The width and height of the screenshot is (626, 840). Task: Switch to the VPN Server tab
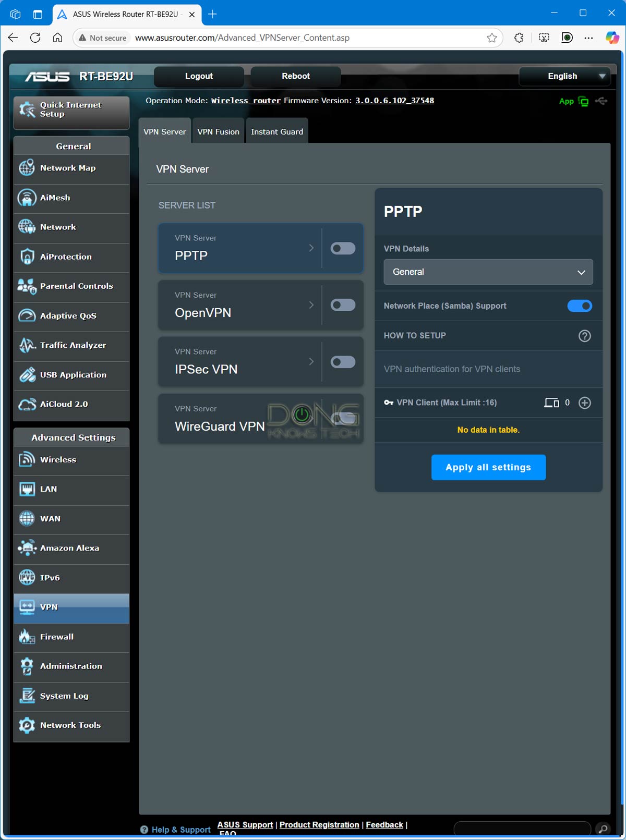165,131
